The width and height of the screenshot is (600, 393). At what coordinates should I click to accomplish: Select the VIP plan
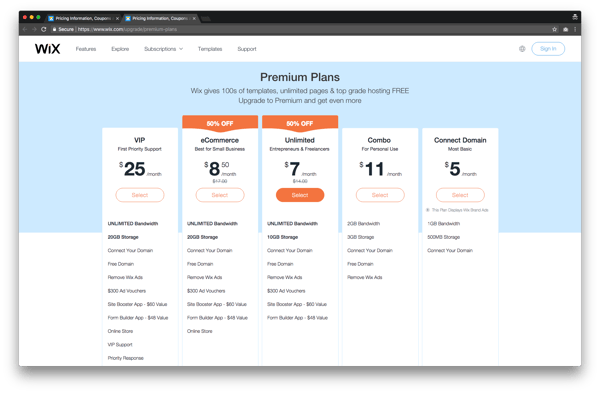[x=140, y=195]
